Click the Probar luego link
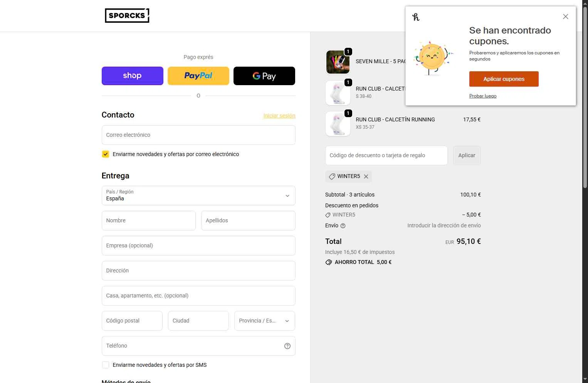588x383 pixels. [x=483, y=96]
